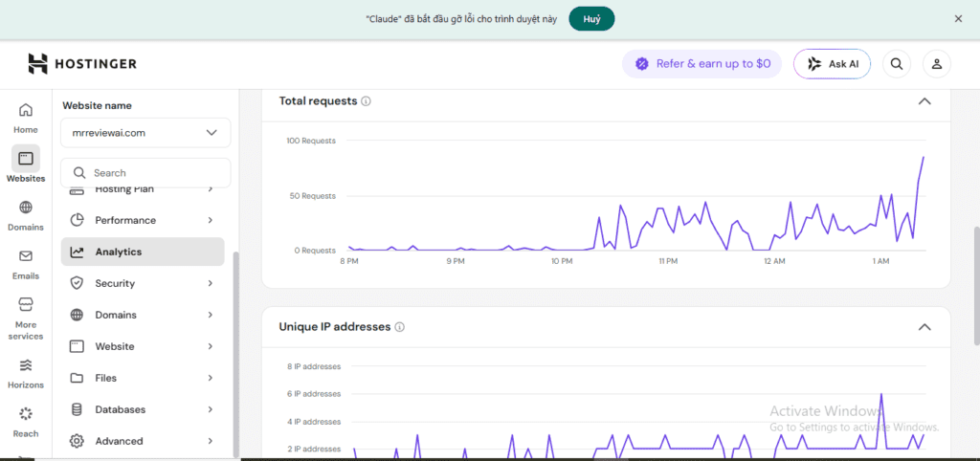Click the sidebar Search field
Image resolution: width=980 pixels, height=461 pixels.
(x=145, y=173)
